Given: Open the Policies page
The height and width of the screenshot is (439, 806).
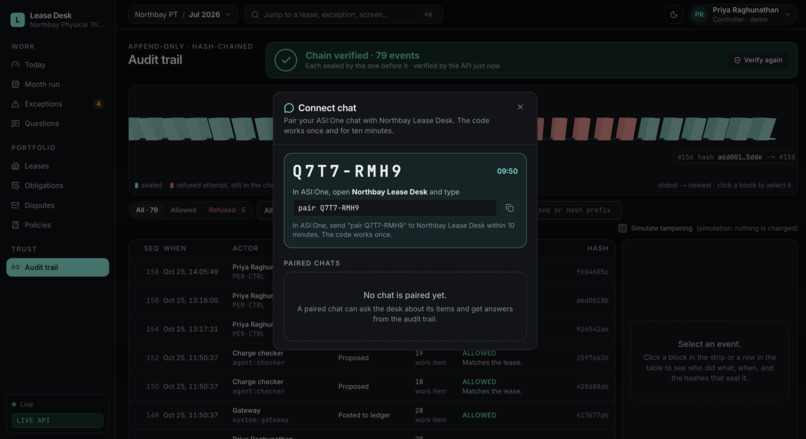Looking at the screenshot, I should tap(57, 225).
